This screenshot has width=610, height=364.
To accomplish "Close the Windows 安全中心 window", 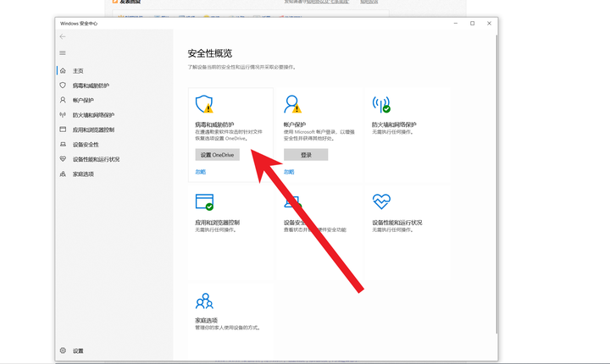I will pyautogui.click(x=489, y=24).
